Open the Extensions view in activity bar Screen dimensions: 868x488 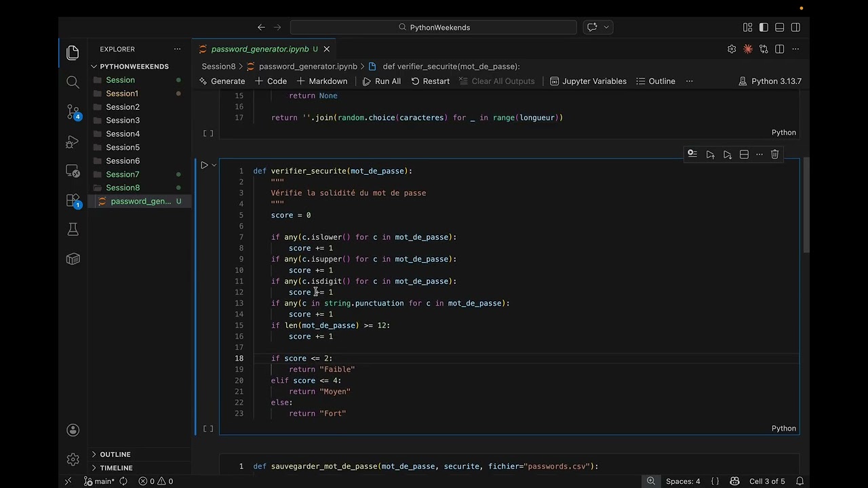(73, 201)
